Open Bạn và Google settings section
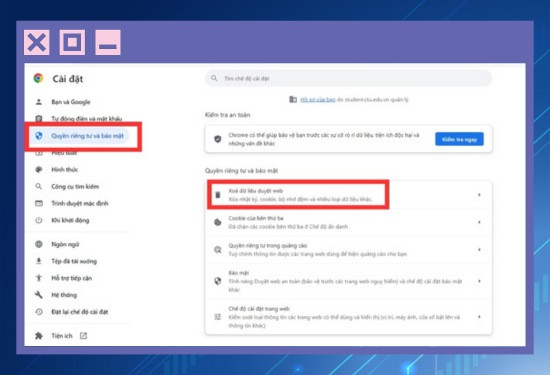Viewport: 550px width, 375px height. 71,102
